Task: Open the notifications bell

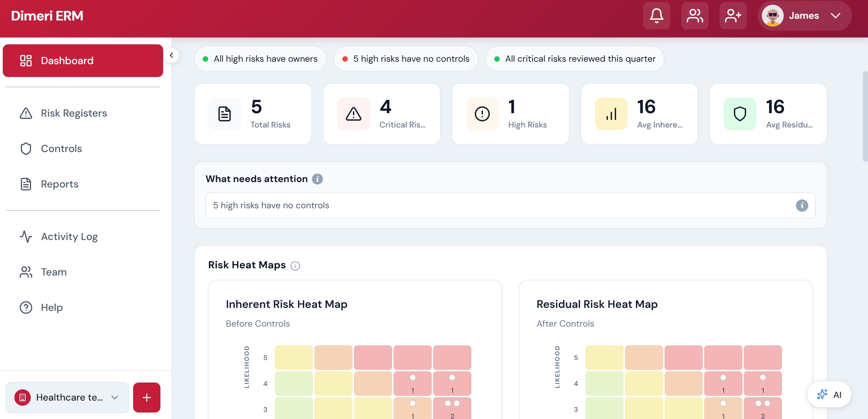Action: tap(656, 16)
